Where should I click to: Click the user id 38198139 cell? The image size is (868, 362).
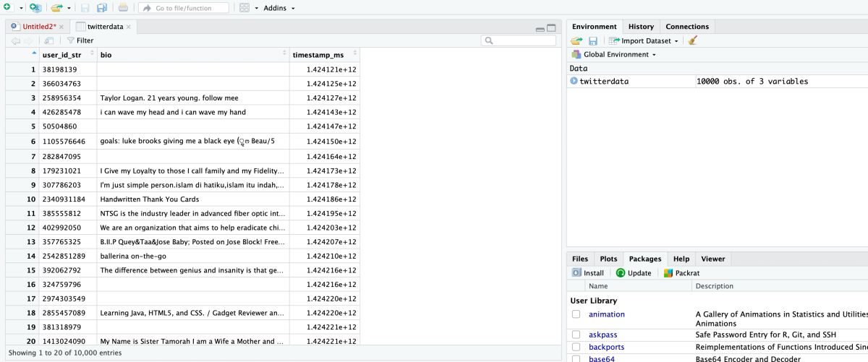(68, 69)
